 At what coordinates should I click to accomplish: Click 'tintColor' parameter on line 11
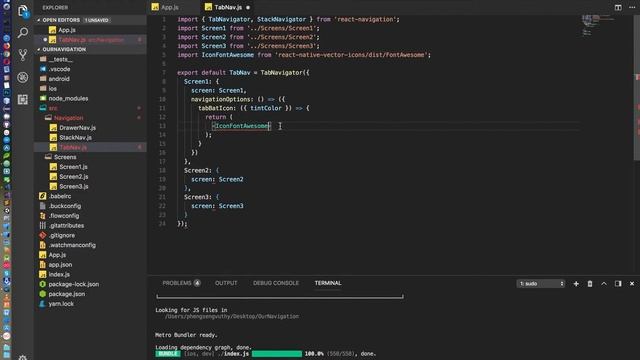[266, 108]
